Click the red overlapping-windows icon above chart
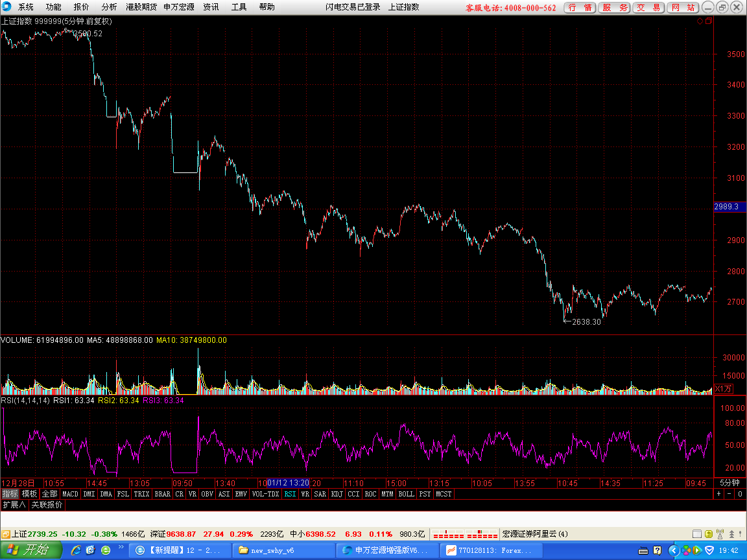The width and height of the screenshot is (747, 560). click(x=708, y=21)
